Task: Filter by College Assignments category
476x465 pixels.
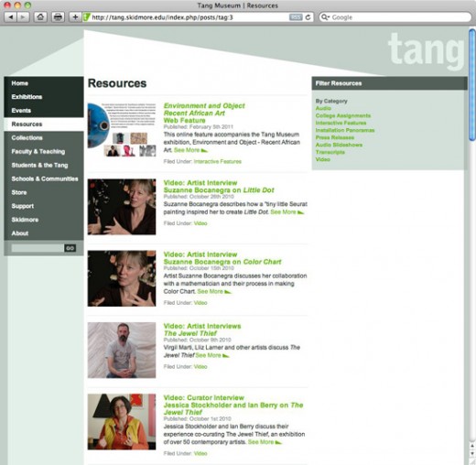Action: (x=343, y=115)
